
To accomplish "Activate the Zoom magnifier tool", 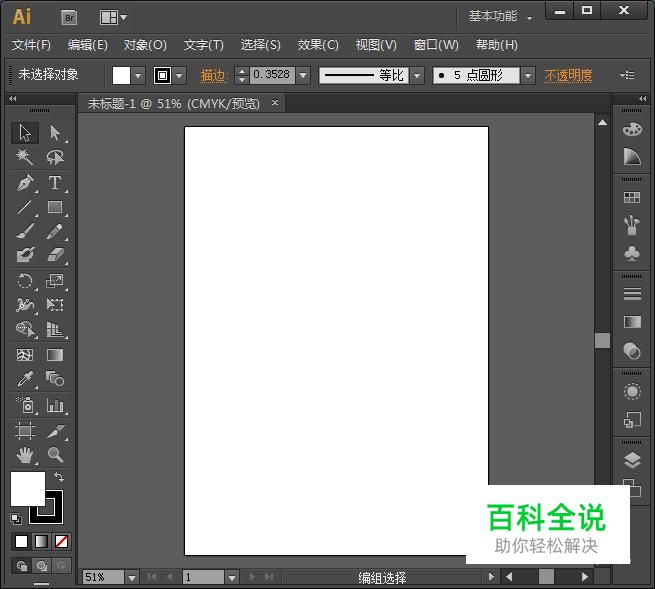I will click(x=55, y=455).
